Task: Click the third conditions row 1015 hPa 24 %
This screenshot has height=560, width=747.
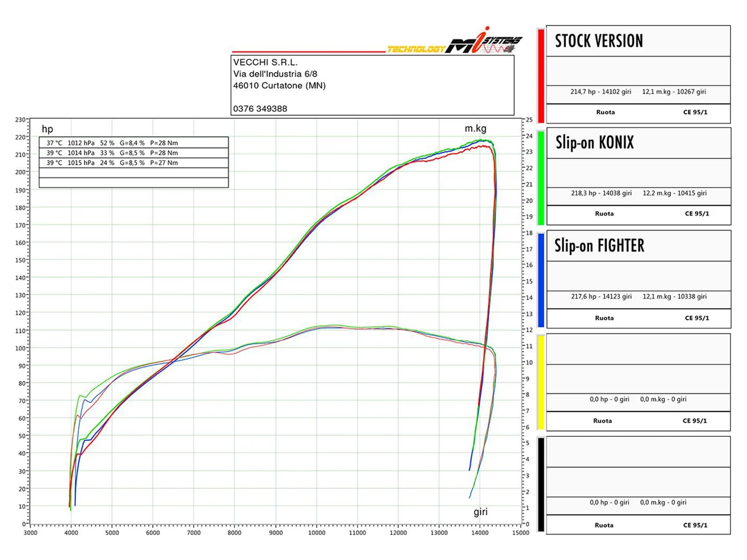Action: [134, 163]
